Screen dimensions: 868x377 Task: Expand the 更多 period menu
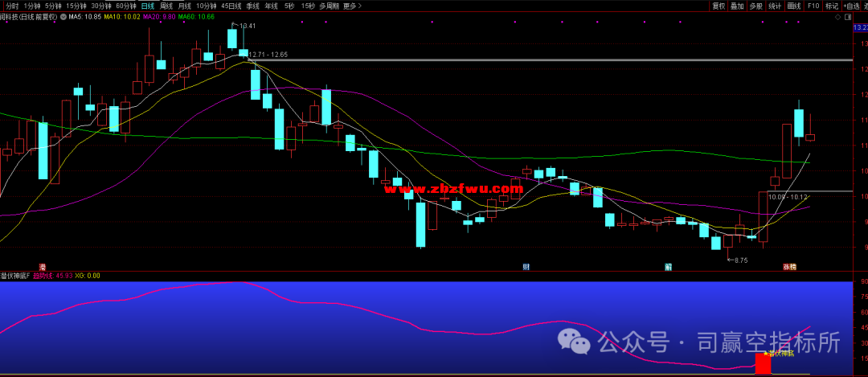(x=352, y=6)
